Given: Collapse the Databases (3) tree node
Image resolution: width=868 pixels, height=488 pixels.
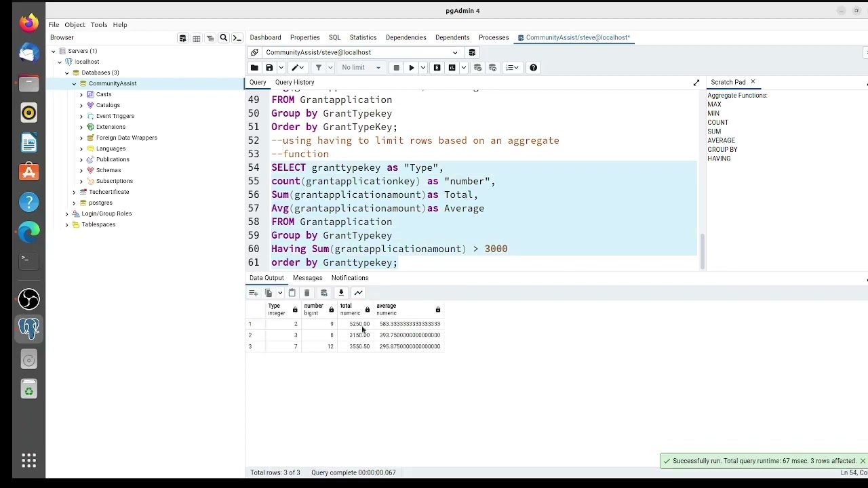Looking at the screenshot, I should point(67,73).
